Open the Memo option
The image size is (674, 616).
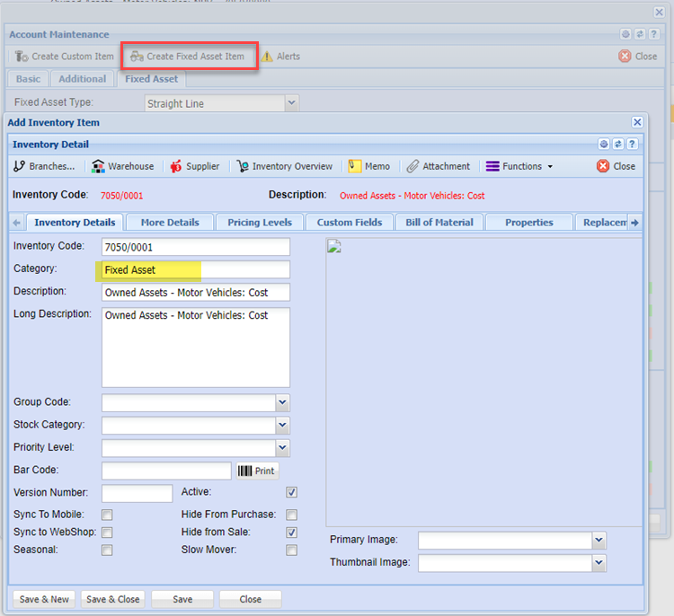coord(368,166)
